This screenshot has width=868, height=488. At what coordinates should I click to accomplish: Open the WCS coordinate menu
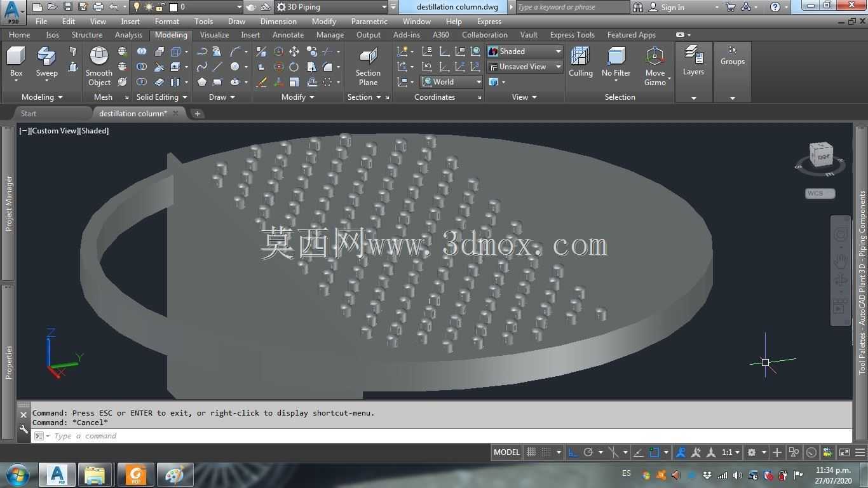[820, 193]
